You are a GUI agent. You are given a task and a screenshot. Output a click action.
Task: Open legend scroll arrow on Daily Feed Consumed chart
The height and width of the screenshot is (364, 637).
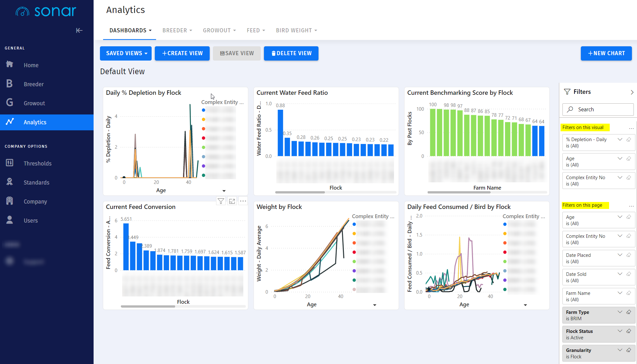click(x=525, y=305)
